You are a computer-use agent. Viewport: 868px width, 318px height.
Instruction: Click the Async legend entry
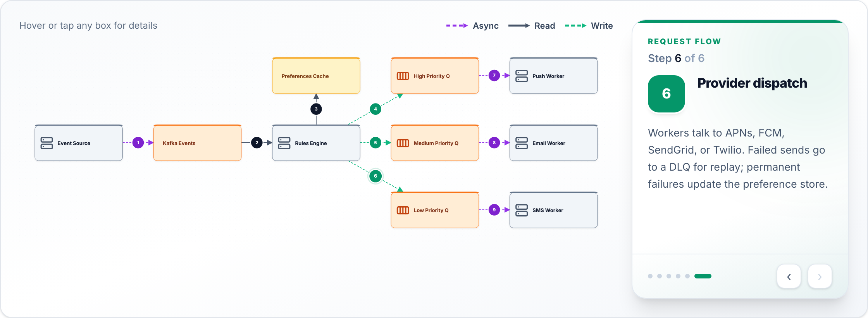472,26
